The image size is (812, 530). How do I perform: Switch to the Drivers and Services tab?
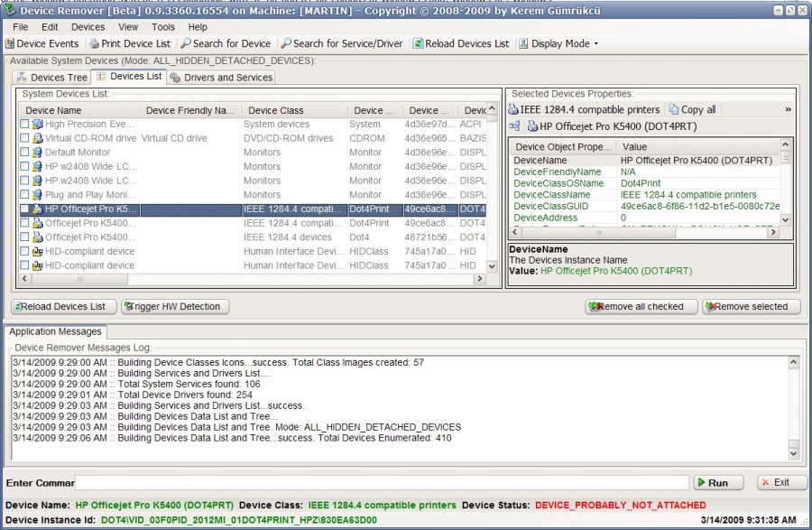(x=221, y=77)
